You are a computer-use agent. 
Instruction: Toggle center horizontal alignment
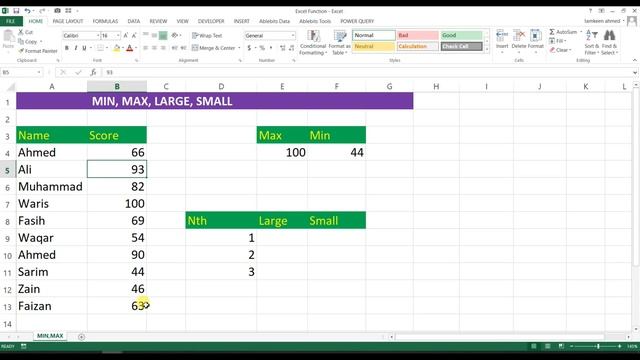tap(154, 48)
